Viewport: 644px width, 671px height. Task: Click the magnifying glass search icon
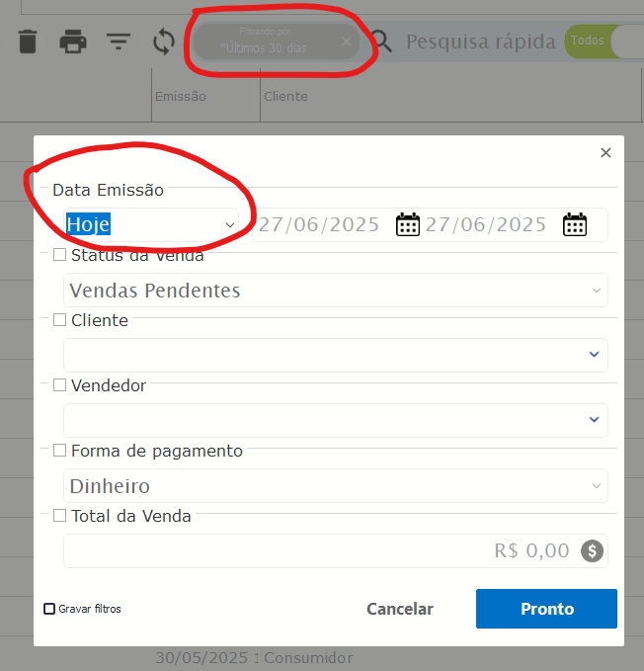pos(381,42)
